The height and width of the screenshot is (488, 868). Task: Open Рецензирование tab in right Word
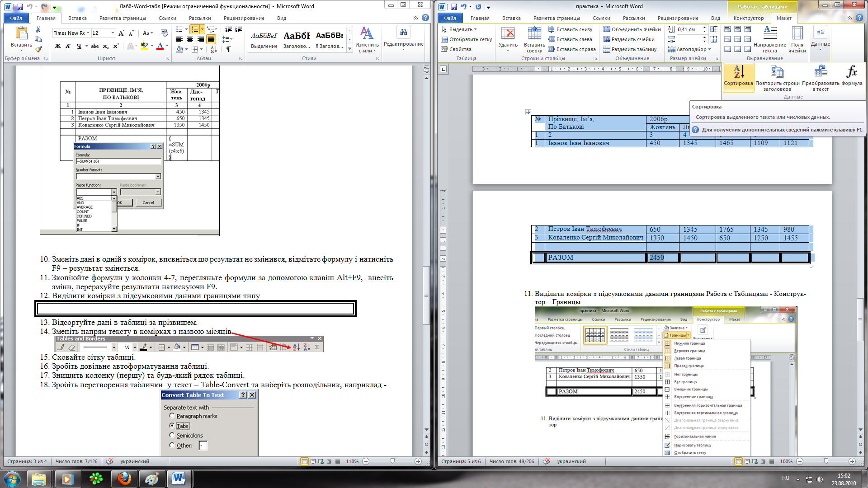(x=678, y=18)
